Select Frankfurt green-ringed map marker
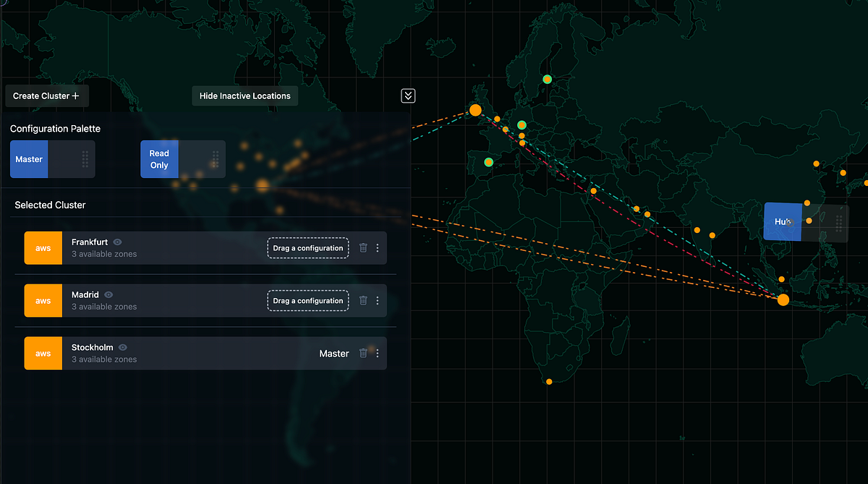The height and width of the screenshot is (484, 868). point(522,125)
